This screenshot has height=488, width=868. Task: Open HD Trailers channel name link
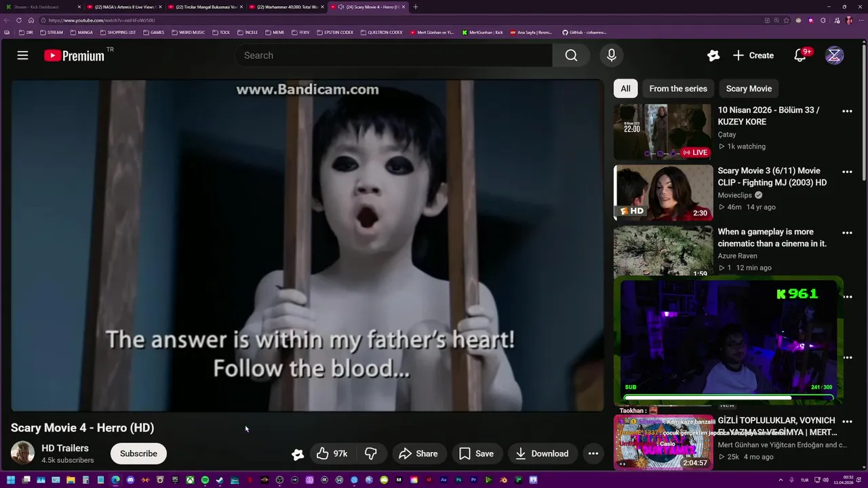[65, 448]
